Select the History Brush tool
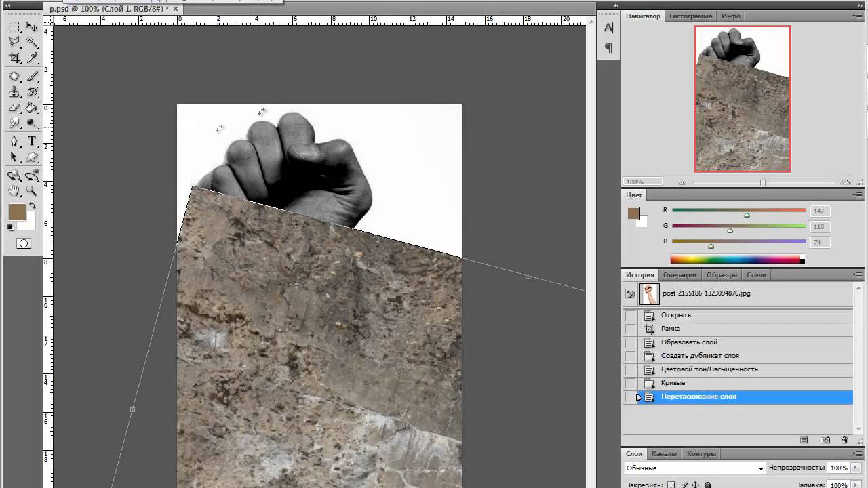 tap(32, 92)
